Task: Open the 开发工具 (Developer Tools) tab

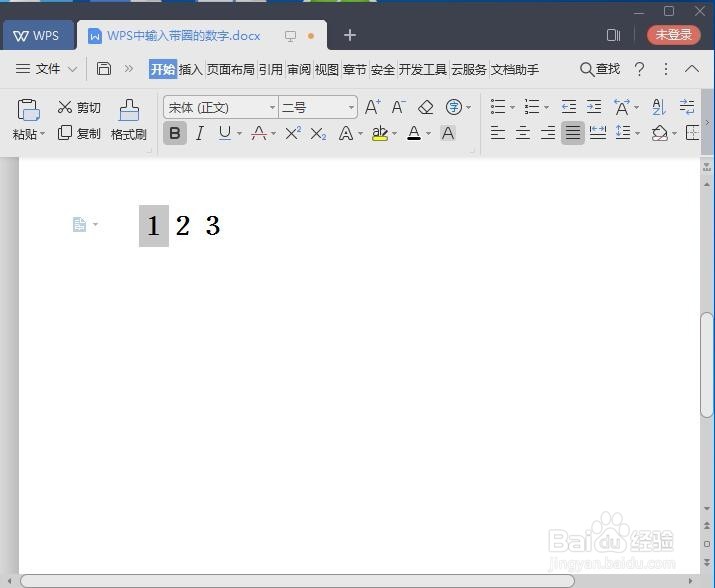Action: coord(423,69)
